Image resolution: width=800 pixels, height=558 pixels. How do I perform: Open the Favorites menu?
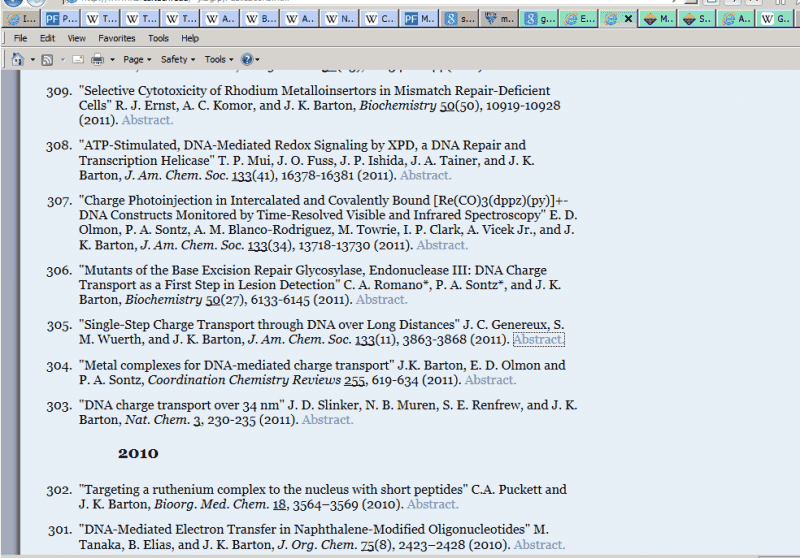(x=117, y=38)
